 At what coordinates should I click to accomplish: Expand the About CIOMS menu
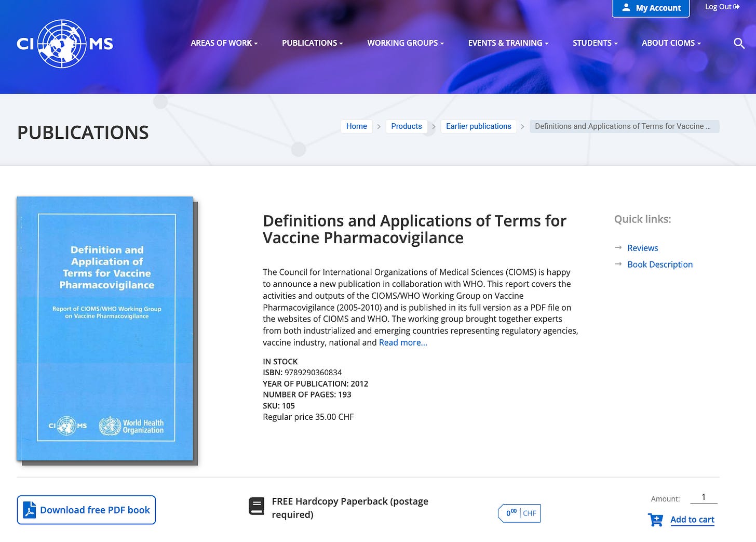tap(671, 43)
